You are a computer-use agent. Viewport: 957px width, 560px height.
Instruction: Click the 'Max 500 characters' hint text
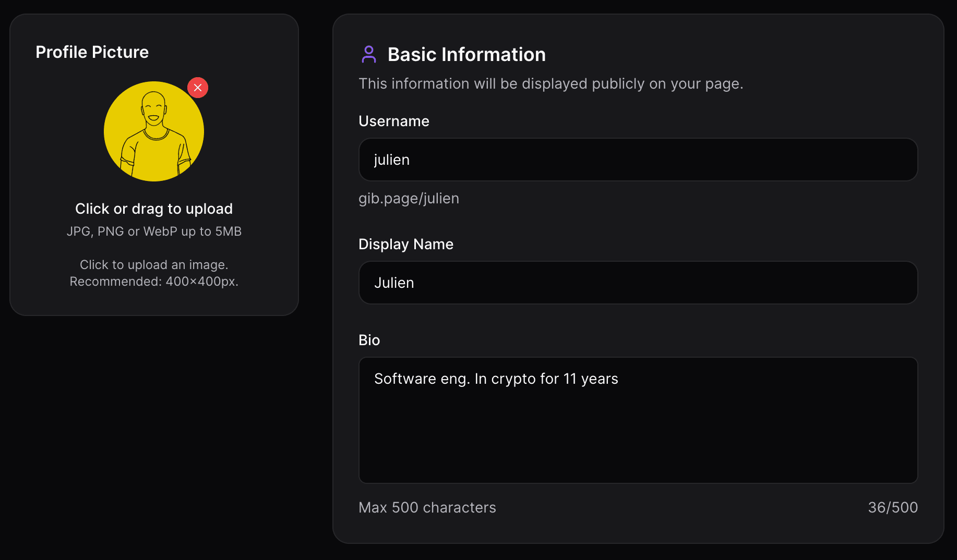(427, 507)
